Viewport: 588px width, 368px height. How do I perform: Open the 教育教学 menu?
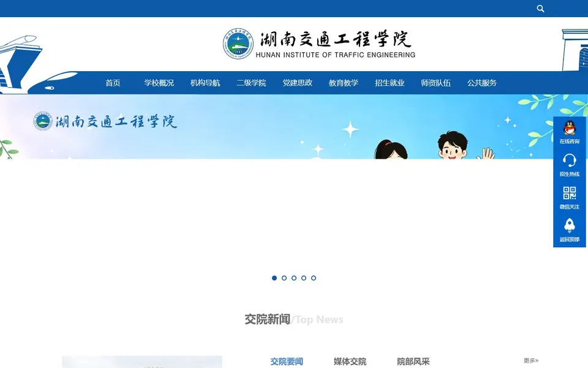click(x=344, y=83)
